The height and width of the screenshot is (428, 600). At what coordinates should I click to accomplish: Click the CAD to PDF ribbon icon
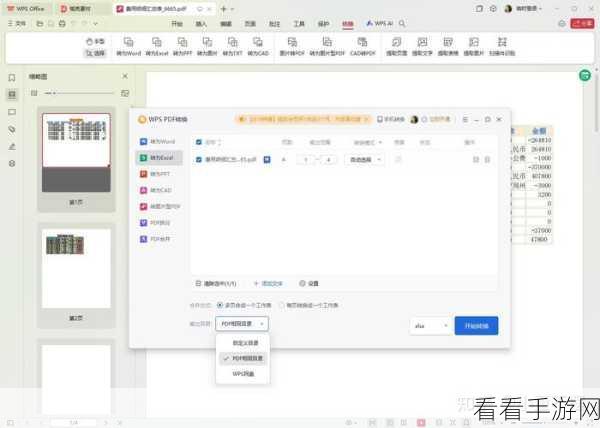click(362, 46)
